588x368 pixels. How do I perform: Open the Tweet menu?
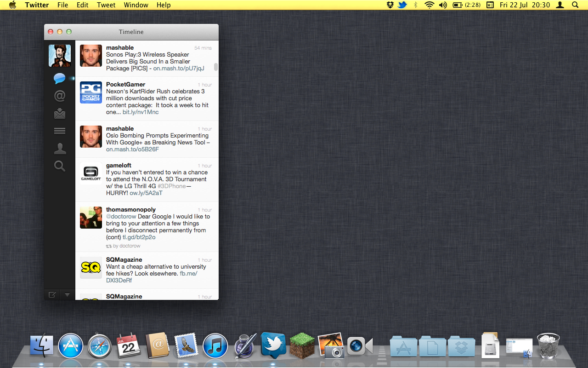click(x=106, y=5)
